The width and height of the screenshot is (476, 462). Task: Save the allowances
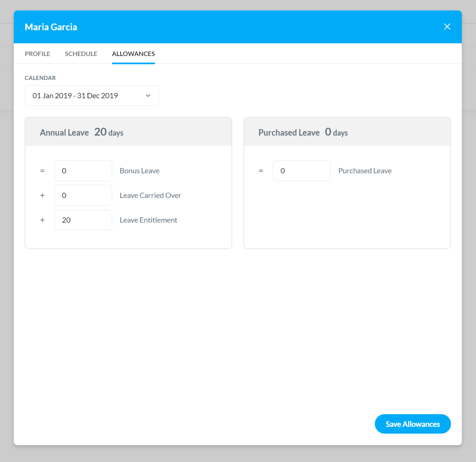tap(413, 424)
